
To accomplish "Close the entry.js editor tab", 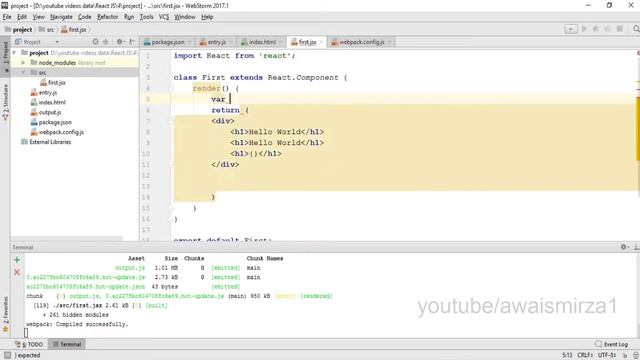I will [231, 42].
